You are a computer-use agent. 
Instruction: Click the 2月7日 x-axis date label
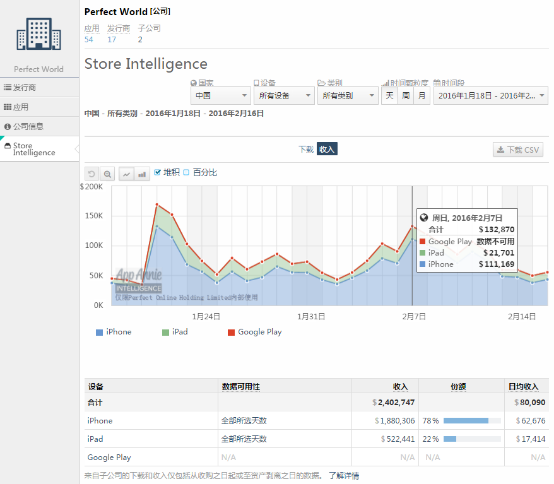(x=414, y=317)
